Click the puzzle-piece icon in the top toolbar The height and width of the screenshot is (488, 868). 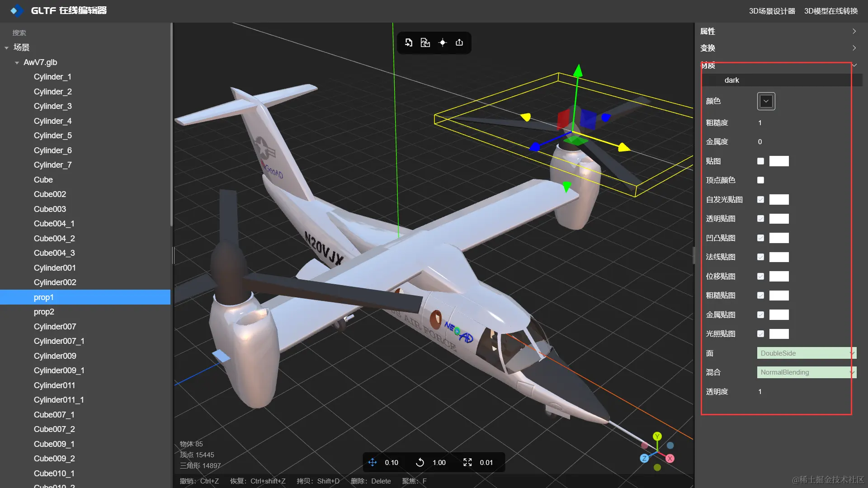[x=425, y=42]
